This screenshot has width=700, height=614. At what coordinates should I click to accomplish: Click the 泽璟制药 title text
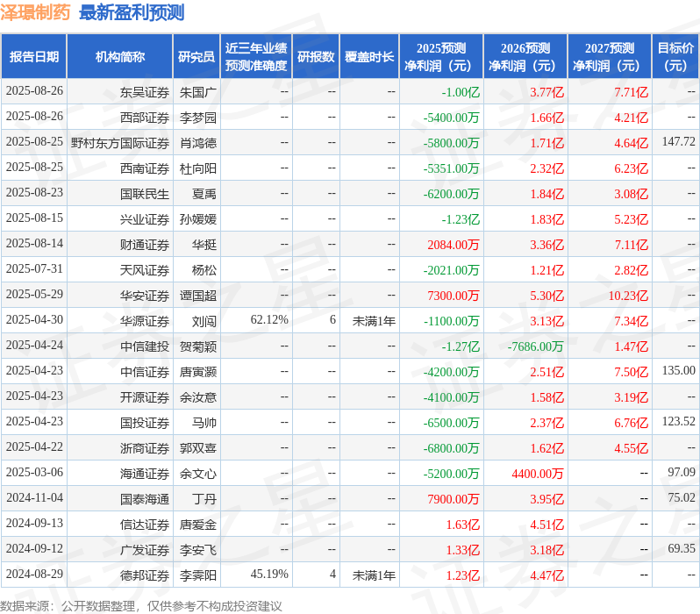pyautogui.click(x=35, y=12)
